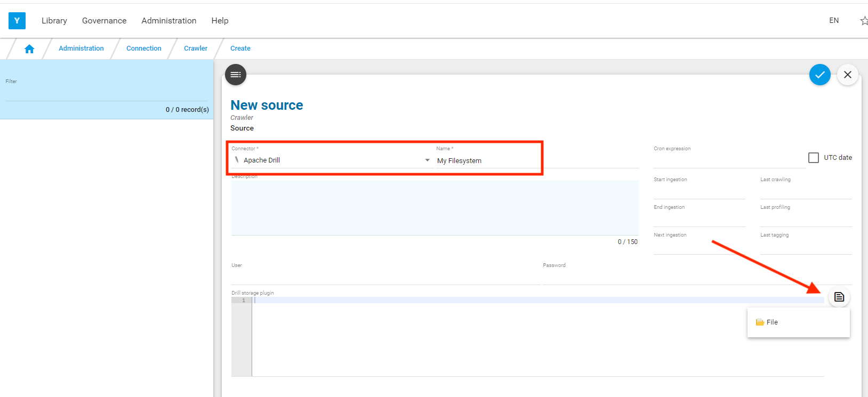868x397 pixels.
Task: Confirm new source with blue checkmark
Action: click(819, 75)
